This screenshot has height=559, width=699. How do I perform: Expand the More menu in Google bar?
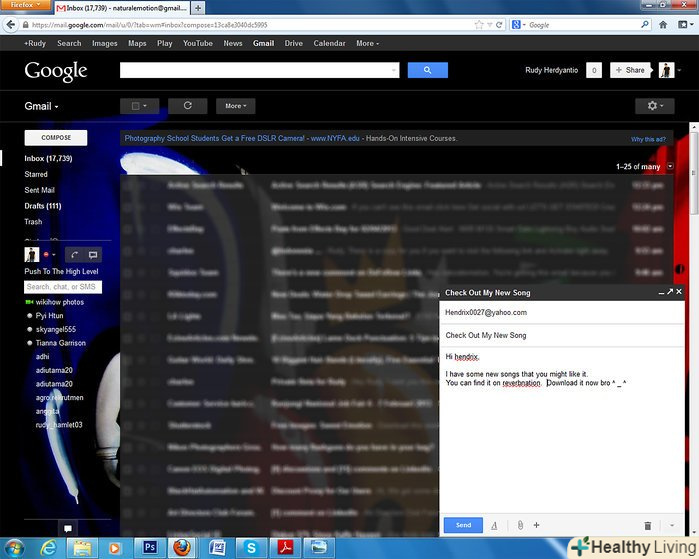click(367, 43)
